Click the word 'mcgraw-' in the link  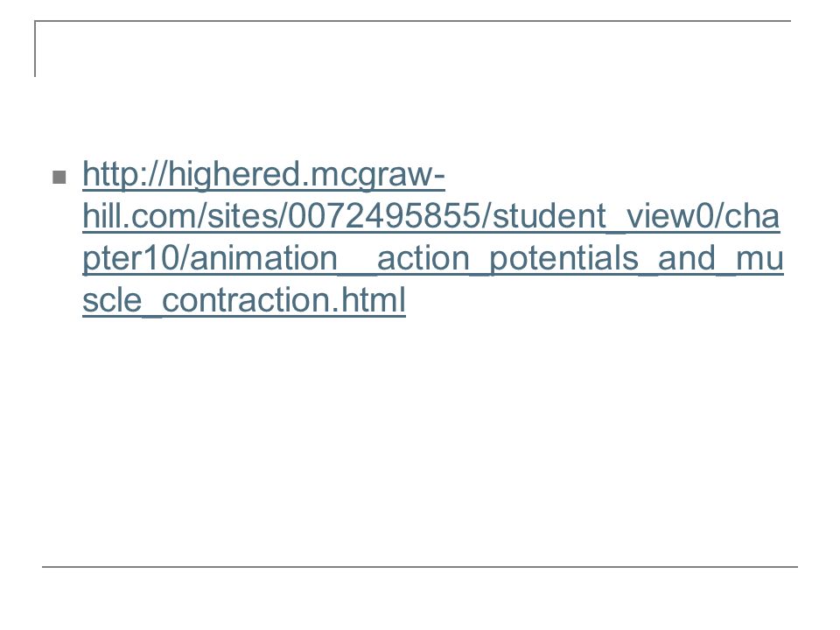pyautogui.click(x=377, y=175)
